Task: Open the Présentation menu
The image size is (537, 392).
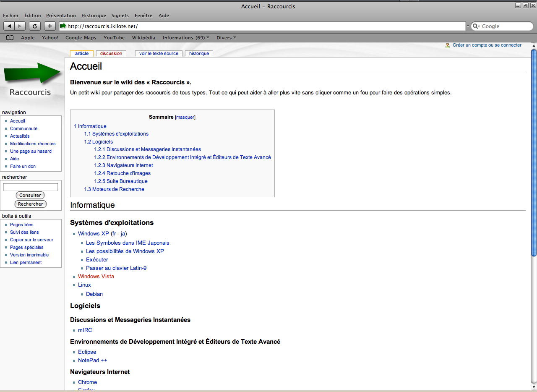Action: pyautogui.click(x=61, y=16)
